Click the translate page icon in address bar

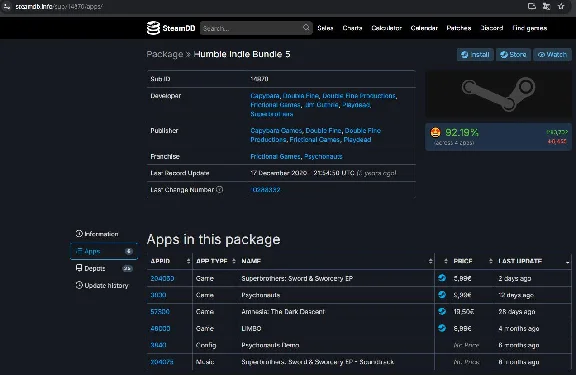click(x=546, y=6)
